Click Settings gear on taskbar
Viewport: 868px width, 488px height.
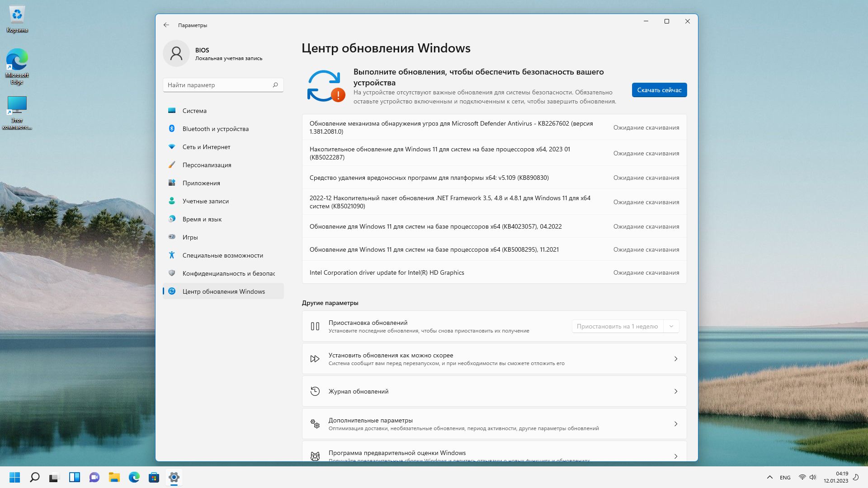pos(174,477)
